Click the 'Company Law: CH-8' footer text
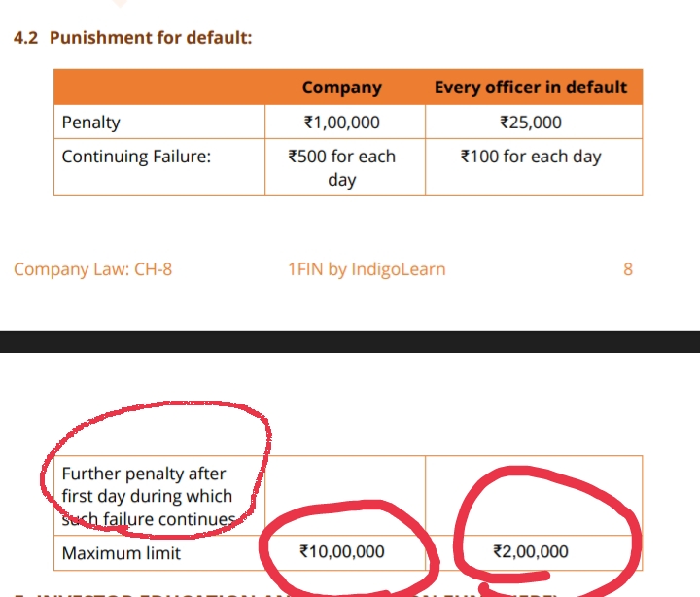 (x=93, y=269)
